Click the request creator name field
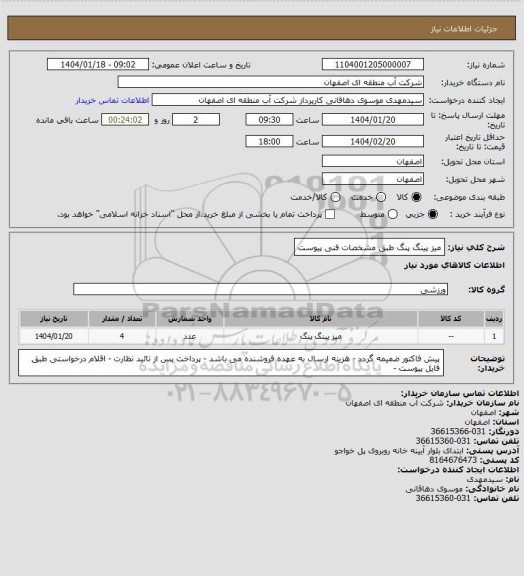Screen dimensions: 524x576 coord(288,100)
